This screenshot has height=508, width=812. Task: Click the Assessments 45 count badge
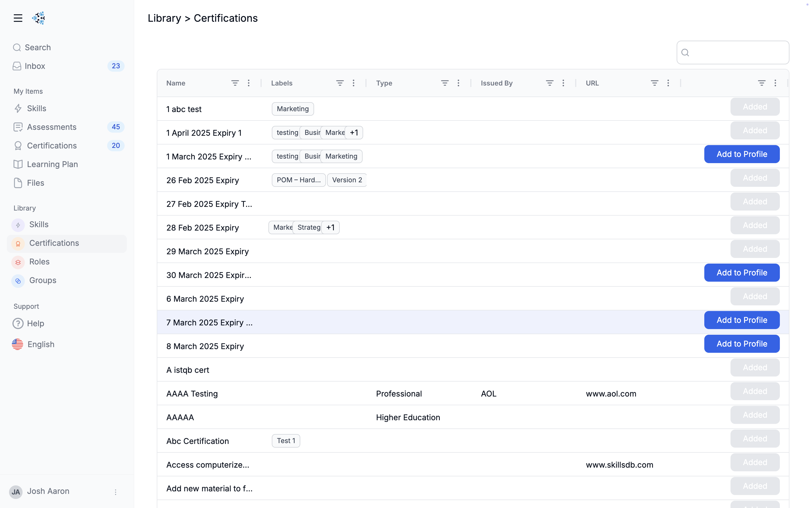click(116, 127)
